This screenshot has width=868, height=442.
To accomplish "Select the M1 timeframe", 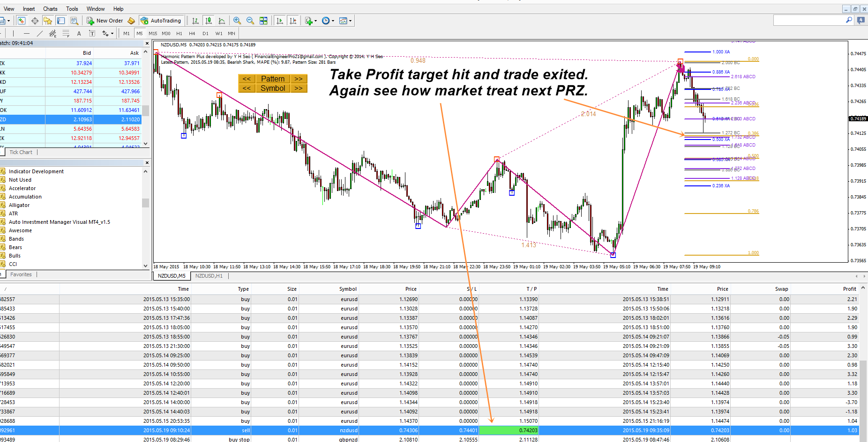I will 127,33.
